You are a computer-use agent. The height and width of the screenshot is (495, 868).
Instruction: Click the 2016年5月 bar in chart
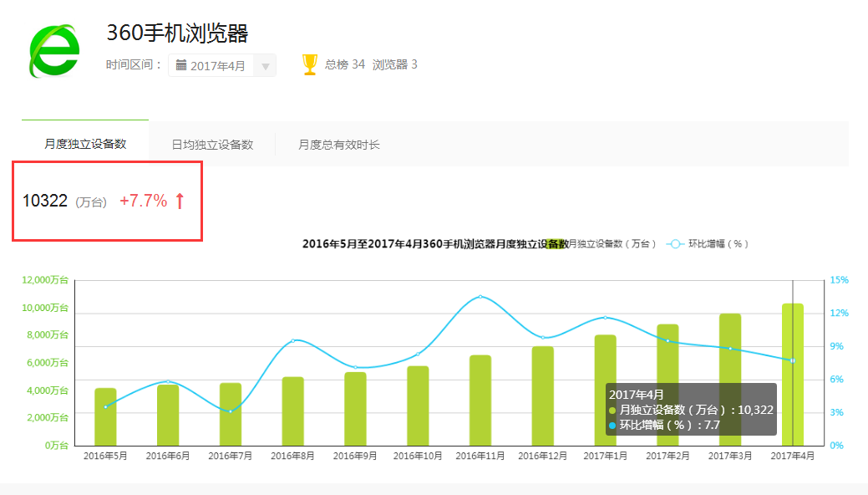tap(106, 417)
